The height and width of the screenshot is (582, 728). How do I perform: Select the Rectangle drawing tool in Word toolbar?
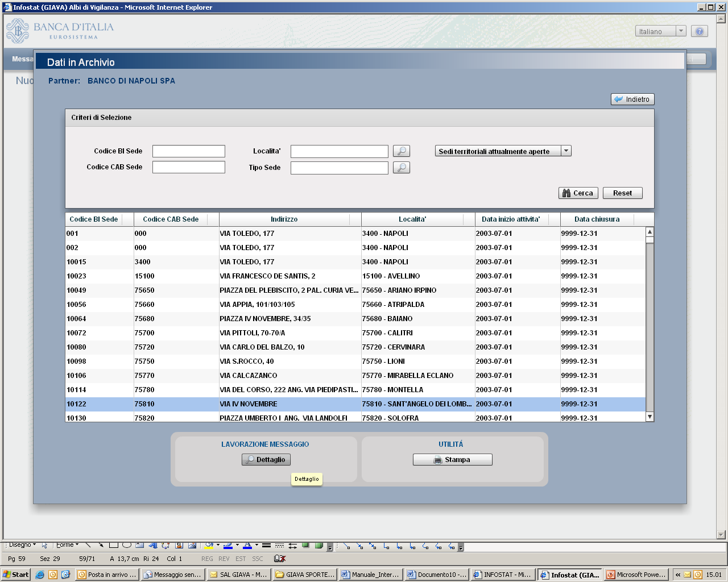[113, 545]
